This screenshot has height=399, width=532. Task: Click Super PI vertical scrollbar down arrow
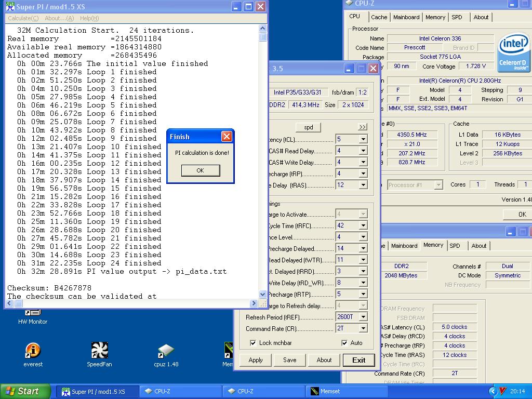262,294
